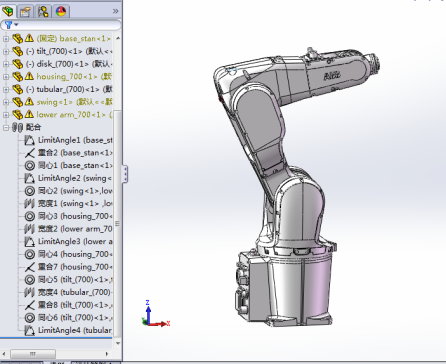446x364 pixels.
Task: Click the tree scroll-down arrow
Action: click(118, 343)
